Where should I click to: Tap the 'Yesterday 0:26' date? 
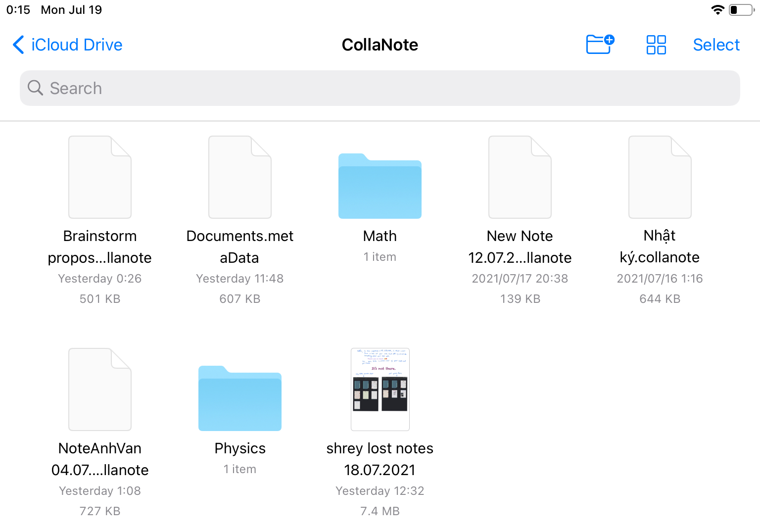point(100,279)
